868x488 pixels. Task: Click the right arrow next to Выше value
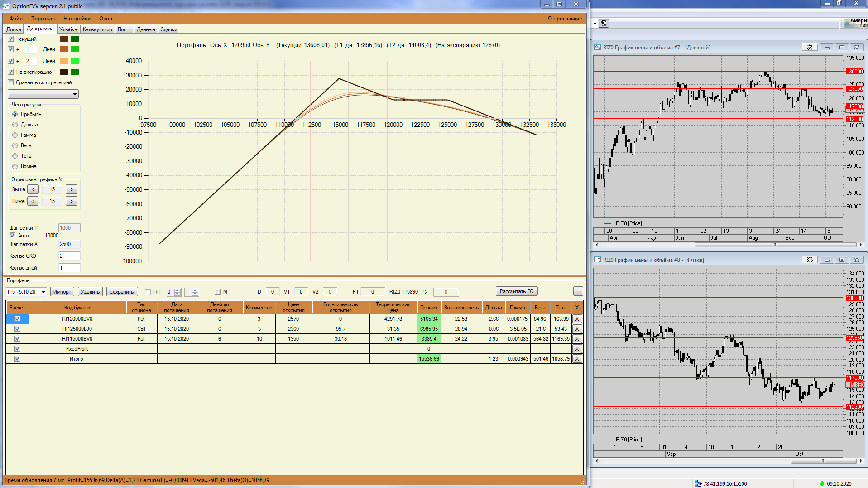point(72,189)
